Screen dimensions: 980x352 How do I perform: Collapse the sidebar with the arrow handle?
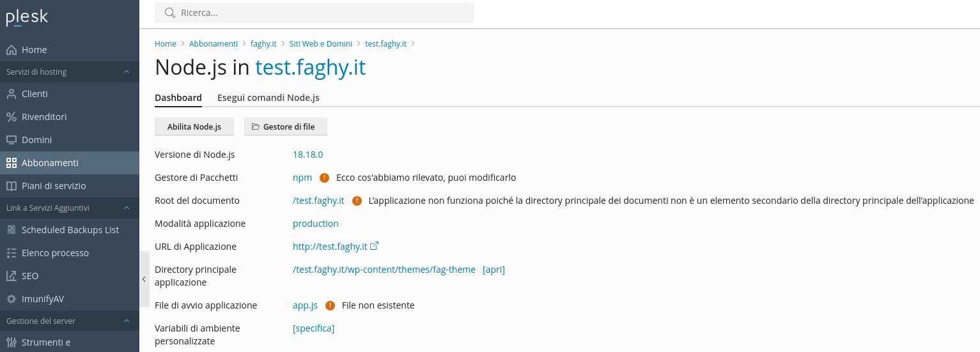(144, 279)
